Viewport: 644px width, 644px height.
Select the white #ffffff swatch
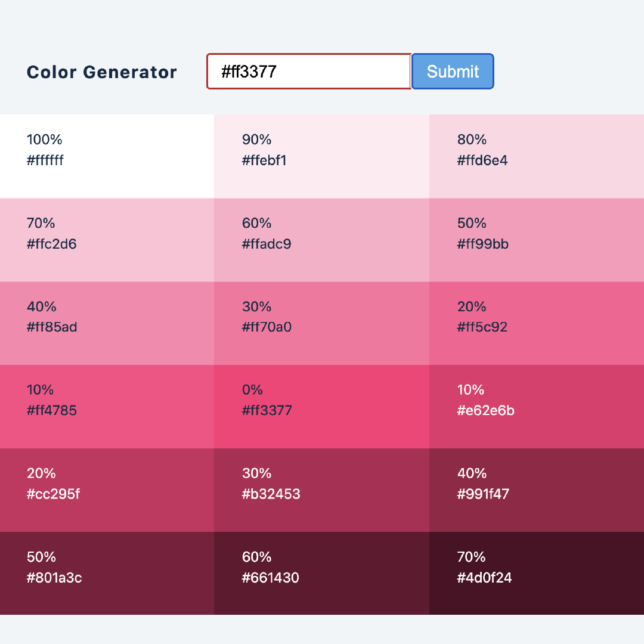pyautogui.click(x=107, y=156)
